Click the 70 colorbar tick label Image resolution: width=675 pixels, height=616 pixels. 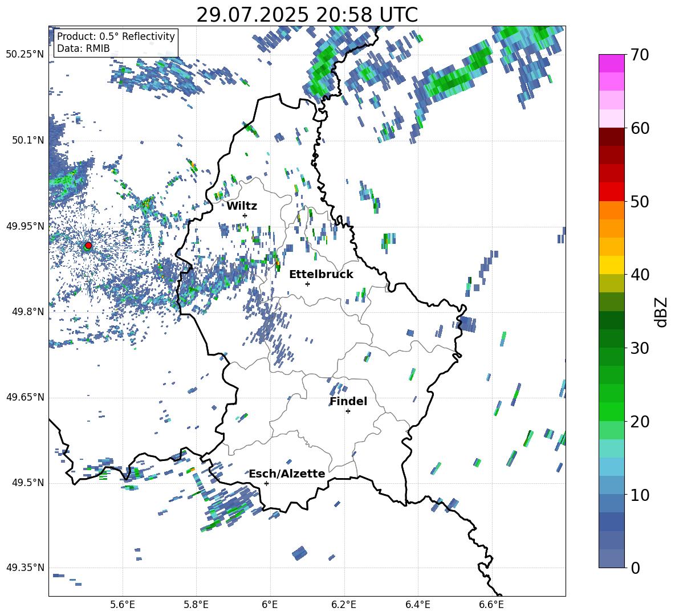640,55
